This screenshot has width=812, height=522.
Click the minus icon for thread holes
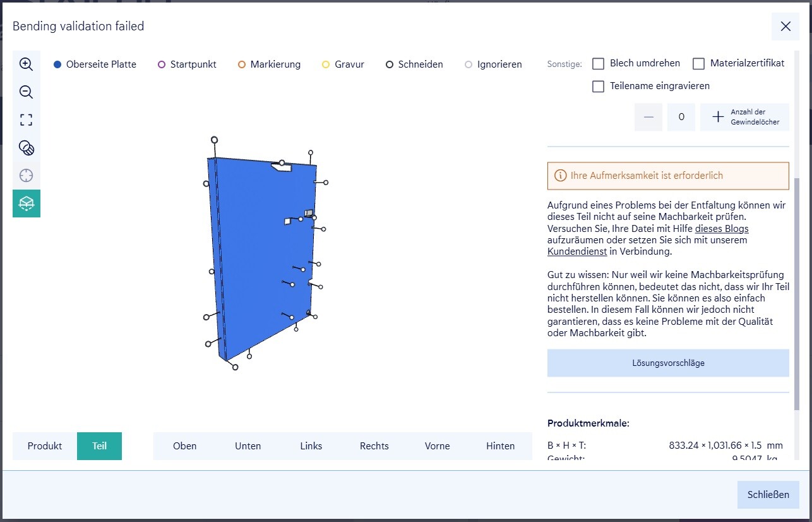pos(648,117)
